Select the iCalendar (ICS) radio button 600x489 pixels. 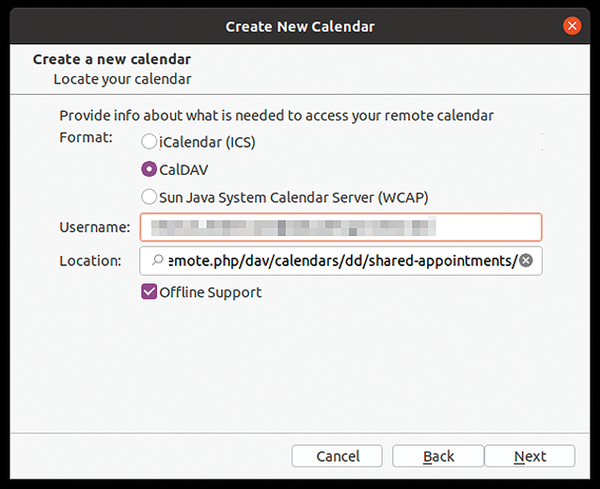[149, 142]
